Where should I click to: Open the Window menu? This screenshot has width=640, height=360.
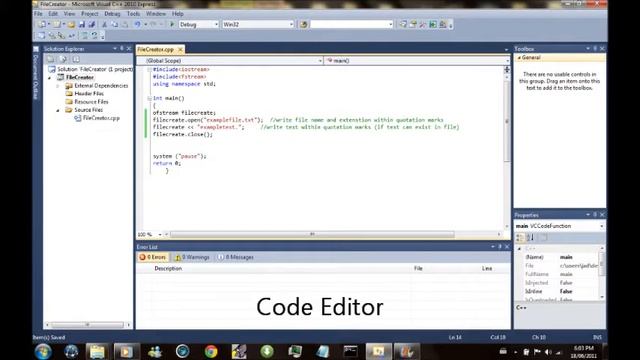click(x=156, y=14)
